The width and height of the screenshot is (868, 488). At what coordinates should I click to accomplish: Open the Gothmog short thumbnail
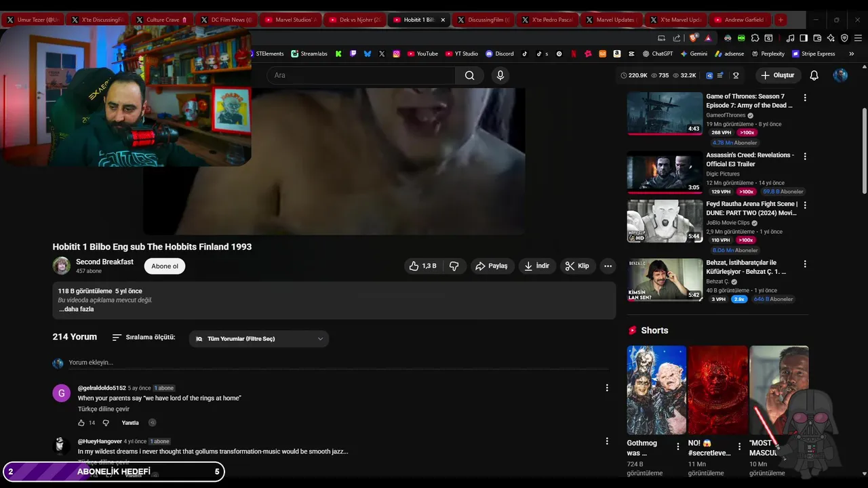tap(656, 390)
